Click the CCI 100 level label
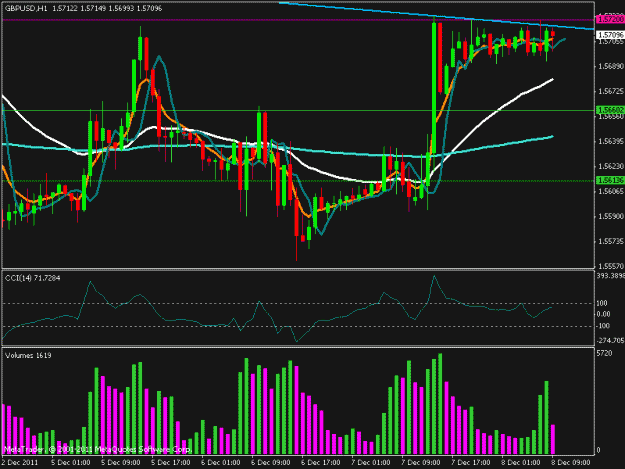The image size is (625, 469). click(602, 303)
